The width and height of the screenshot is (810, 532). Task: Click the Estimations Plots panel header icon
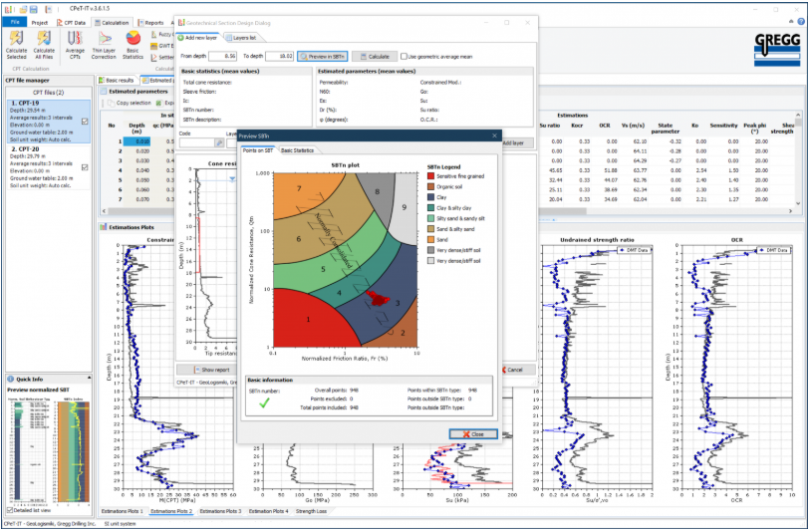(104, 227)
